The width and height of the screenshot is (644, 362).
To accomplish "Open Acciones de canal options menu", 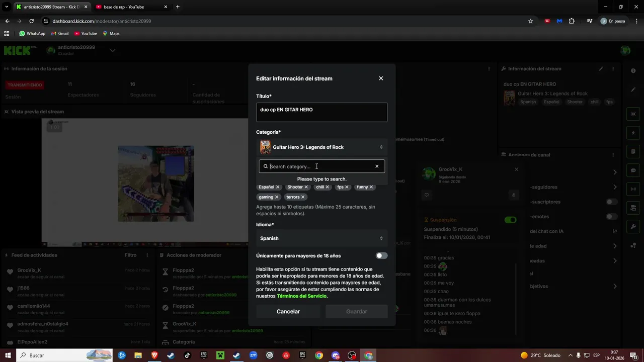I will [x=613, y=155].
